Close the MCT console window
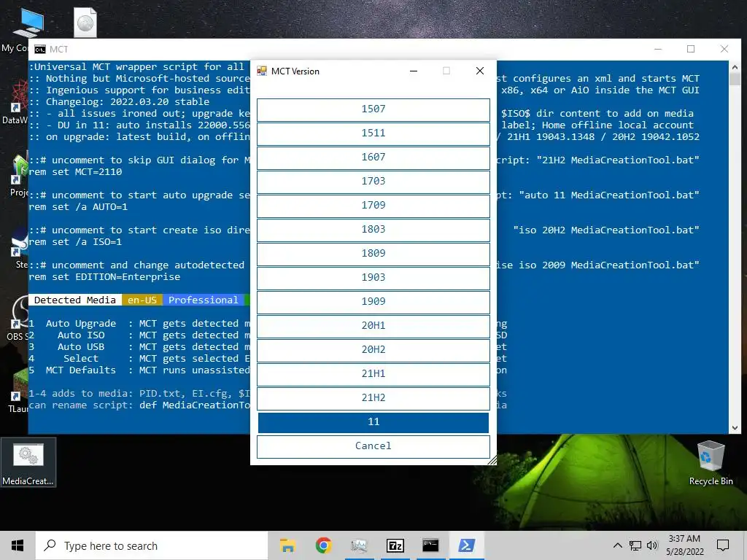 724,49
